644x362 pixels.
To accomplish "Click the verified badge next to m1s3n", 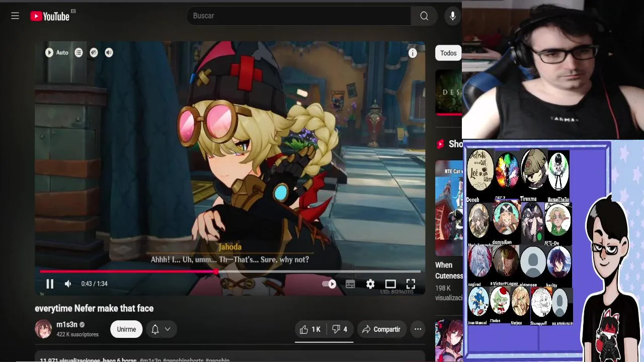I will click(x=82, y=325).
